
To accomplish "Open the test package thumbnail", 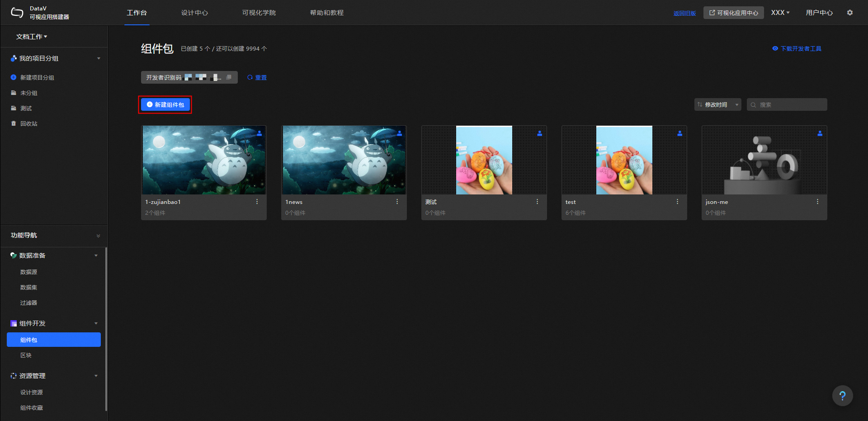I will [624, 160].
